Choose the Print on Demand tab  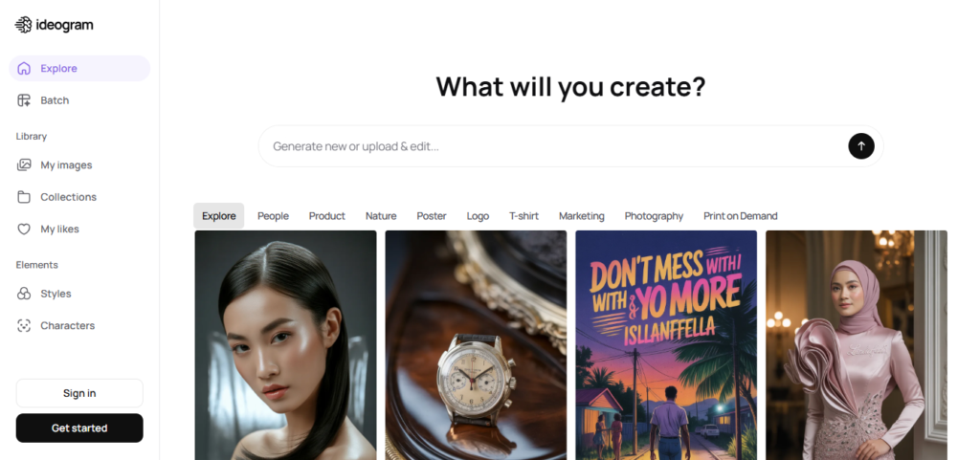740,216
